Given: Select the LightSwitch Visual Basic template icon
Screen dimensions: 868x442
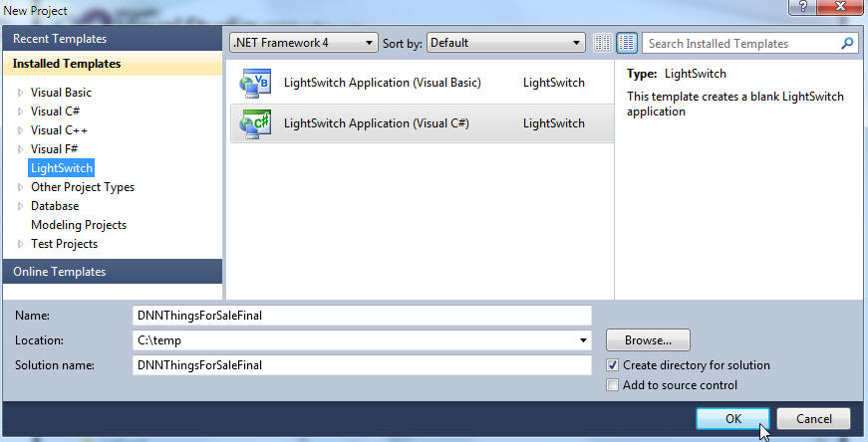Looking at the screenshot, I should coord(255,83).
